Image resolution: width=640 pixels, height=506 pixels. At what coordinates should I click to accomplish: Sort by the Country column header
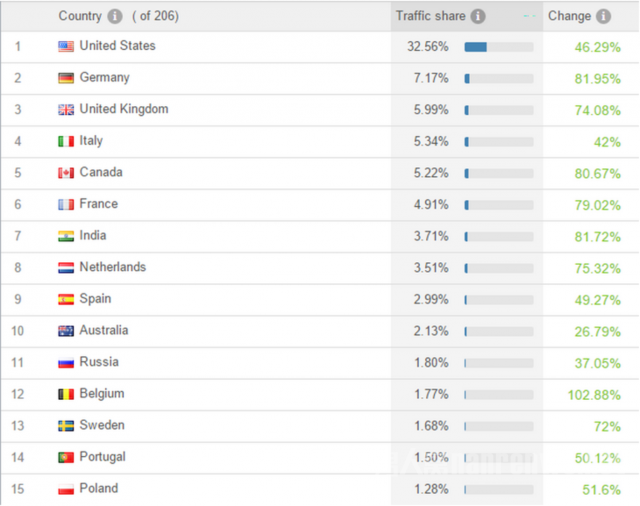[x=80, y=16]
